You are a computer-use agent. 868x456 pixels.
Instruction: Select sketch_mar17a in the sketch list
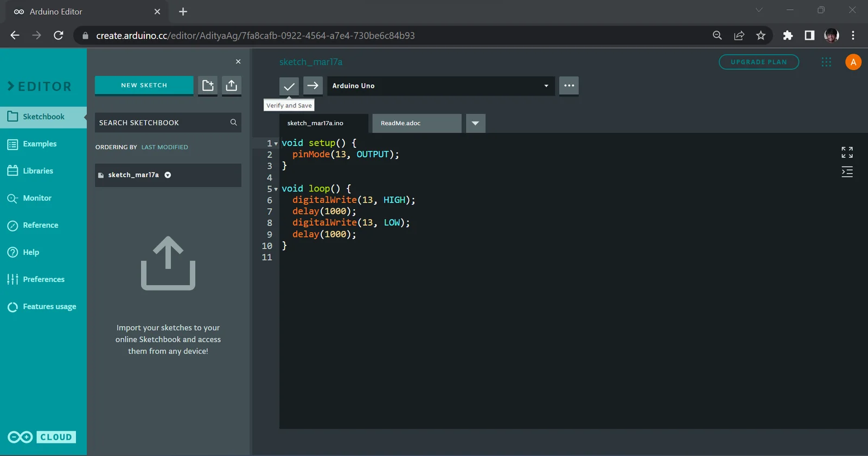168,175
